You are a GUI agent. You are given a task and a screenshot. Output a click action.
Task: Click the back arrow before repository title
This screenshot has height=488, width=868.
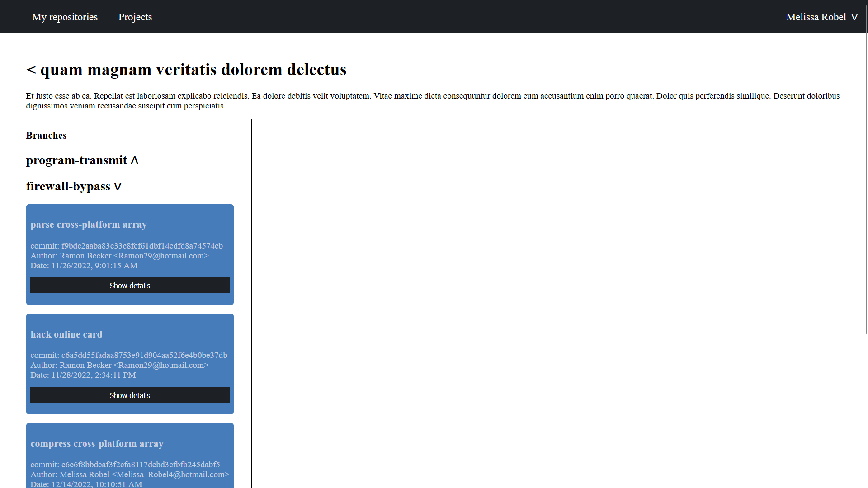coord(31,70)
